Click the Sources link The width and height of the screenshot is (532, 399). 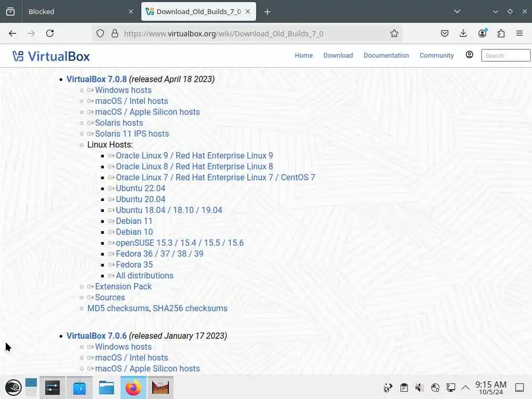(110, 297)
